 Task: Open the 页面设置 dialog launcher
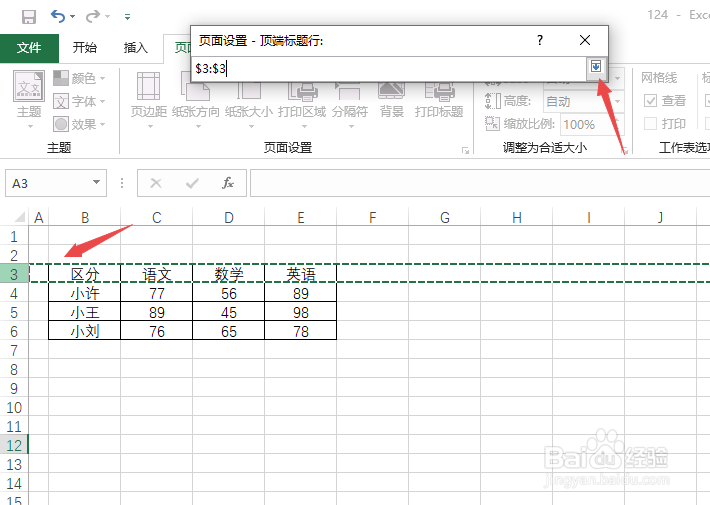(x=465, y=150)
